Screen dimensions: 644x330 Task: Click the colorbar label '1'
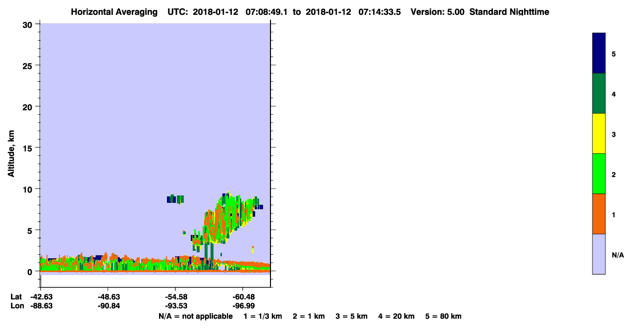point(614,215)
